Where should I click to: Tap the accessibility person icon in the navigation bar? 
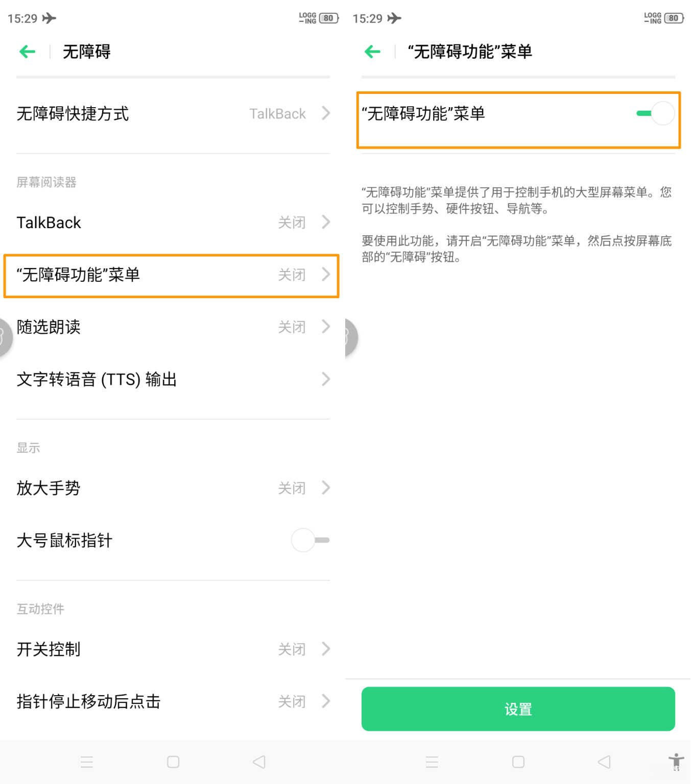[x=676, y=762]
